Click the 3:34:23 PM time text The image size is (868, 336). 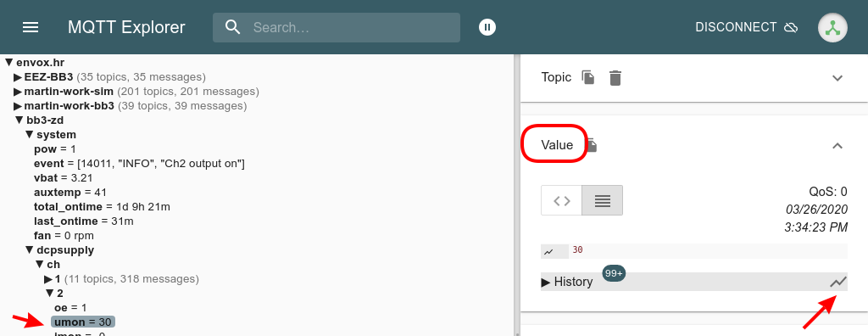[816, 227]
